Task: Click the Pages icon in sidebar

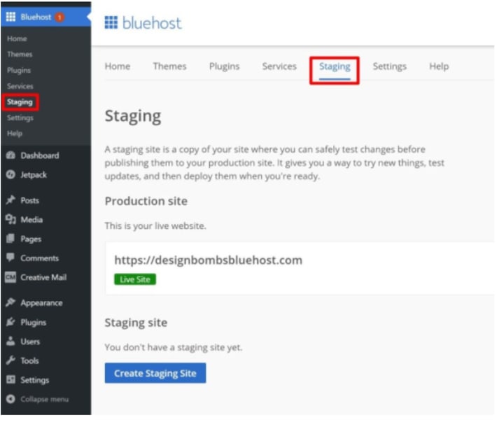Action: [10, 239]
